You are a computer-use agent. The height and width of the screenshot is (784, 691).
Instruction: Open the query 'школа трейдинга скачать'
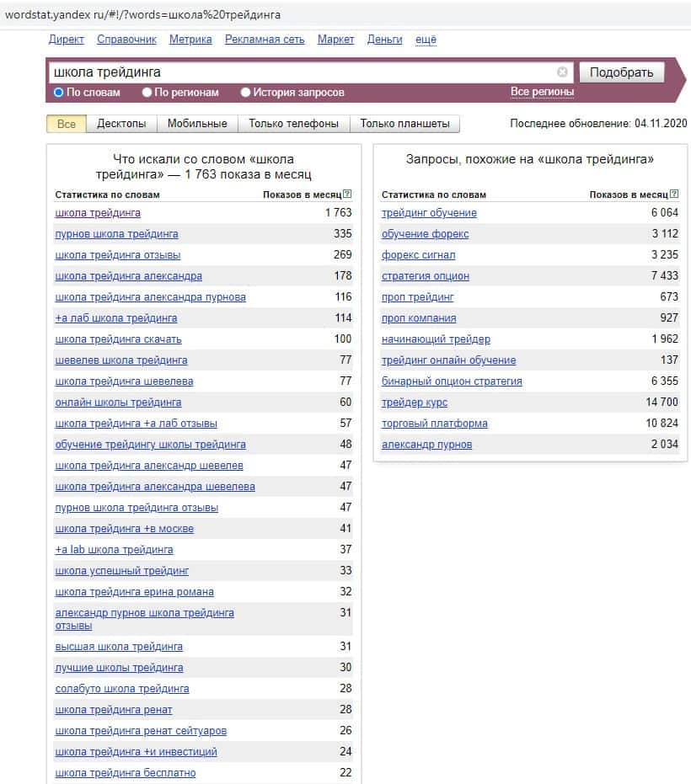(x=118, y=339)
